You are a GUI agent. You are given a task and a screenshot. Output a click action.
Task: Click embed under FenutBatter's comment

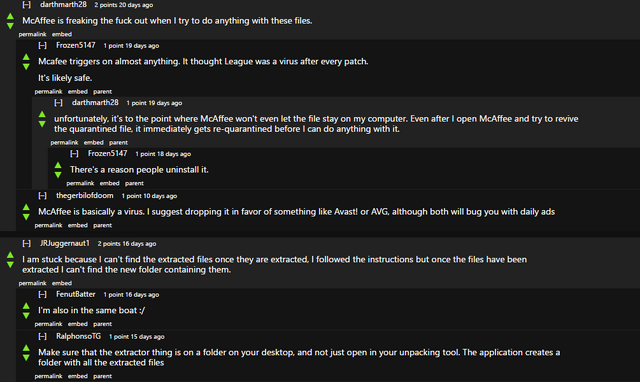click(x=78, y=324)
